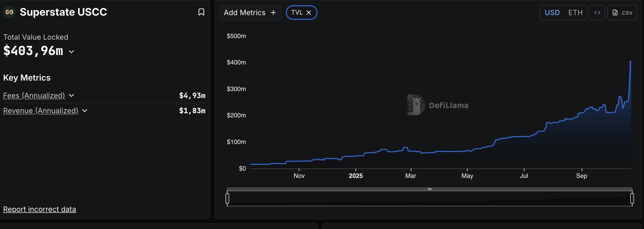This screenshot has height=229, width=644.
Task: Switch chart denomination to ETH
Action: (575, 13)
